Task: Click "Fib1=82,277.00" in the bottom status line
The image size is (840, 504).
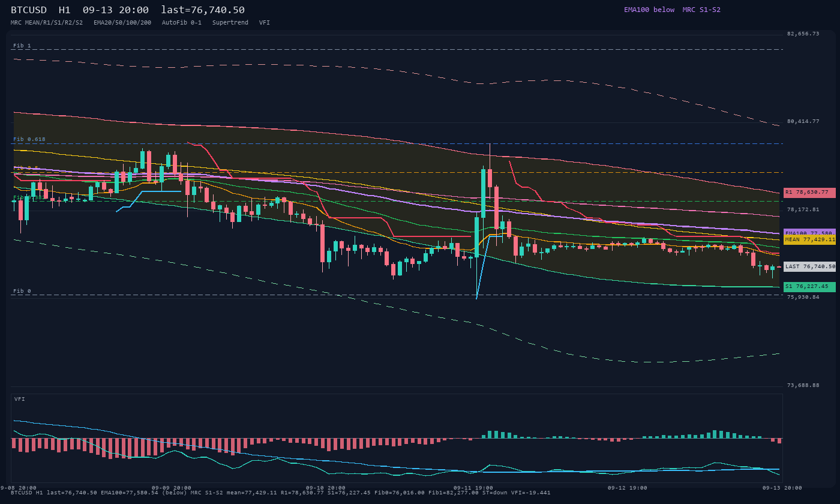Action: point(454,493)
